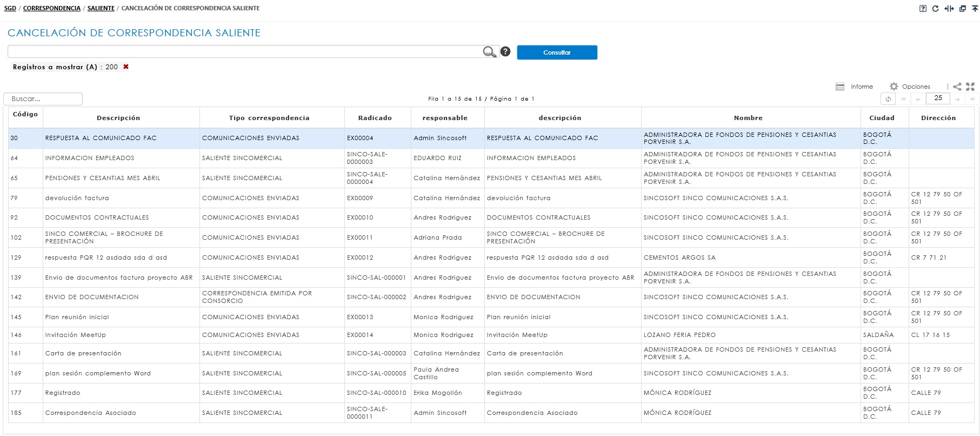
Task: Click the black question mark help icon
Action: pyautogui.click(x=505, y=51)
